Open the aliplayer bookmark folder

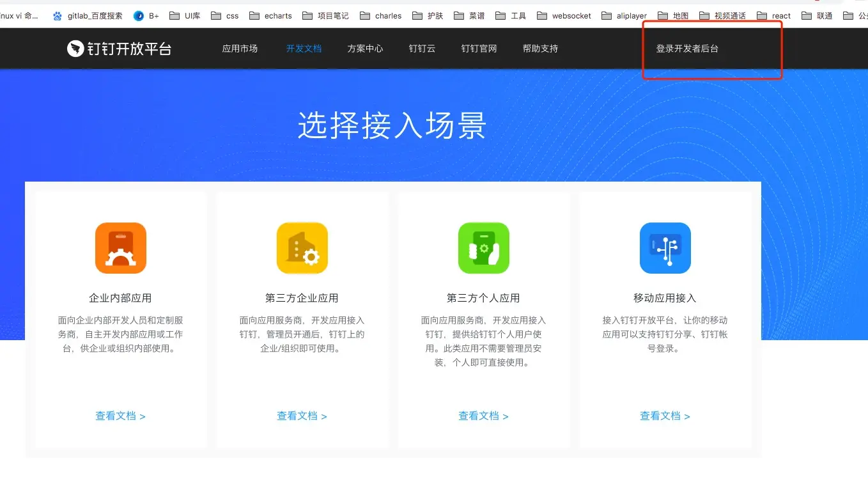(624, 16)
